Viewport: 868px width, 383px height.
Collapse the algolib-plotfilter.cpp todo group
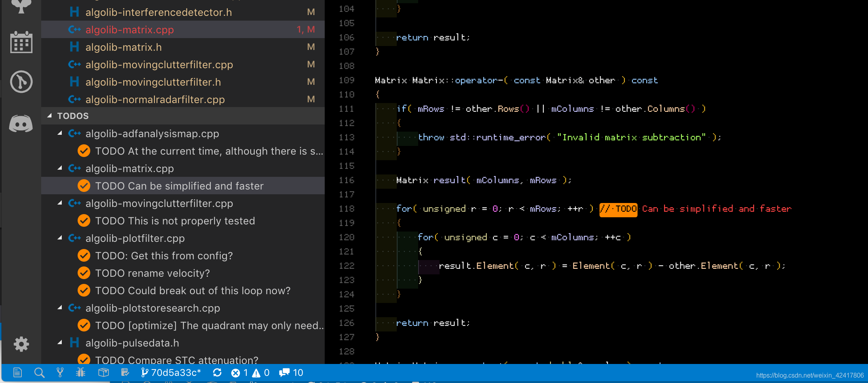[x=60, y=238]
